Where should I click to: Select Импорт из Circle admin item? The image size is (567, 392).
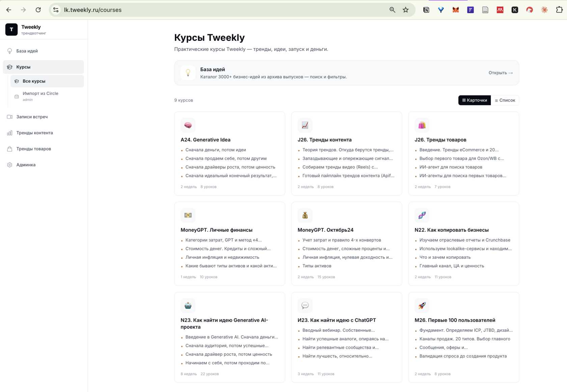click(47, 96)
